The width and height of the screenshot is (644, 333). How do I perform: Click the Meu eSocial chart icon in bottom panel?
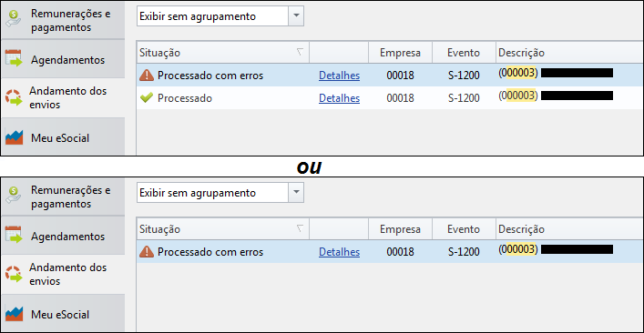click(x=15, y=314)
